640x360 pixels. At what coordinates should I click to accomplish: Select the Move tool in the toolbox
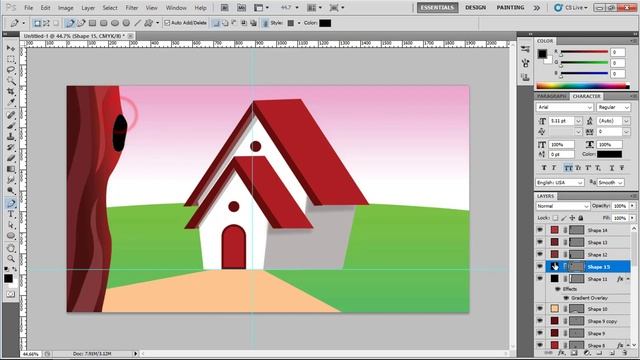(x=11, y=48)
